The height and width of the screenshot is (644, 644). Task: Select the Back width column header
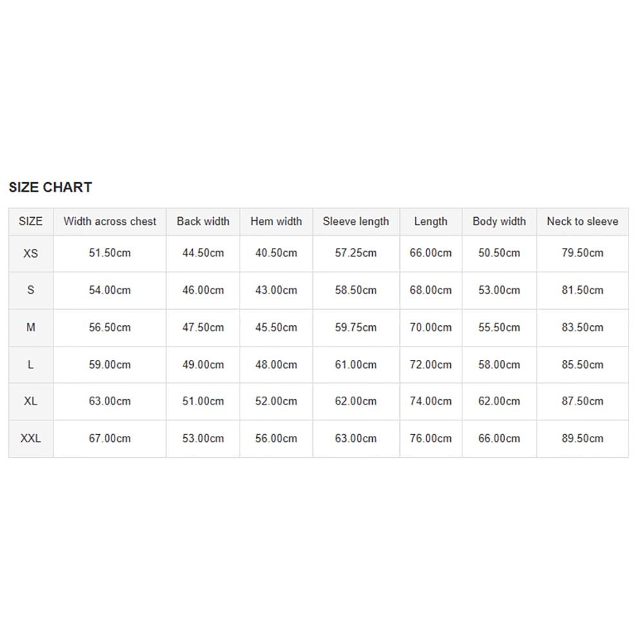coord(203,222)
